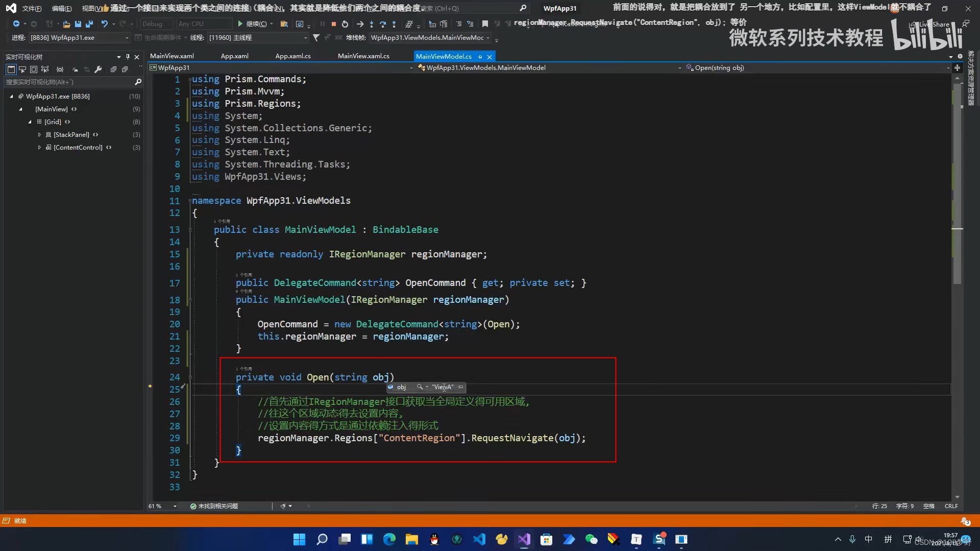
Task: Open the Windows Start menu
Action: [299, 539]
